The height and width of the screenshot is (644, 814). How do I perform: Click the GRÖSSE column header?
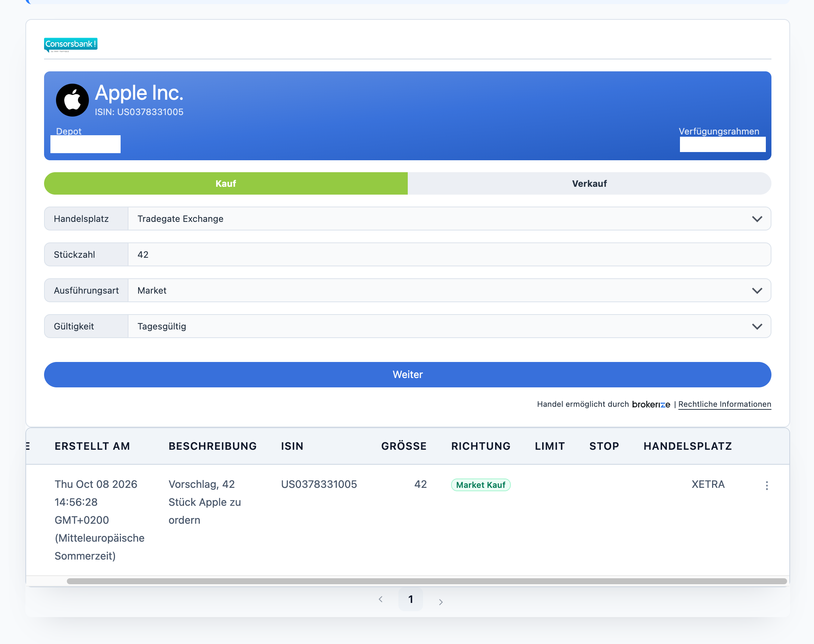pyautogui.click(x=404, y=446)
